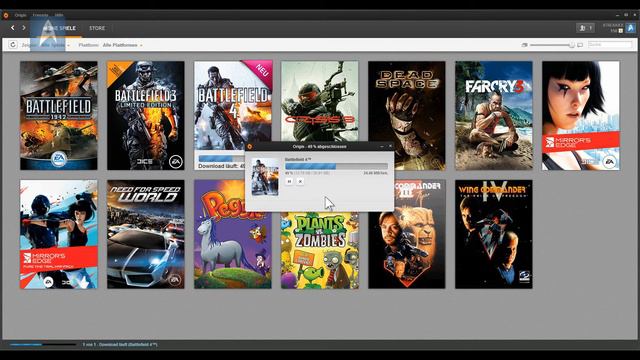Open the friends list button
The width and height of the screenshot is (640, 360).
point(585,28)
